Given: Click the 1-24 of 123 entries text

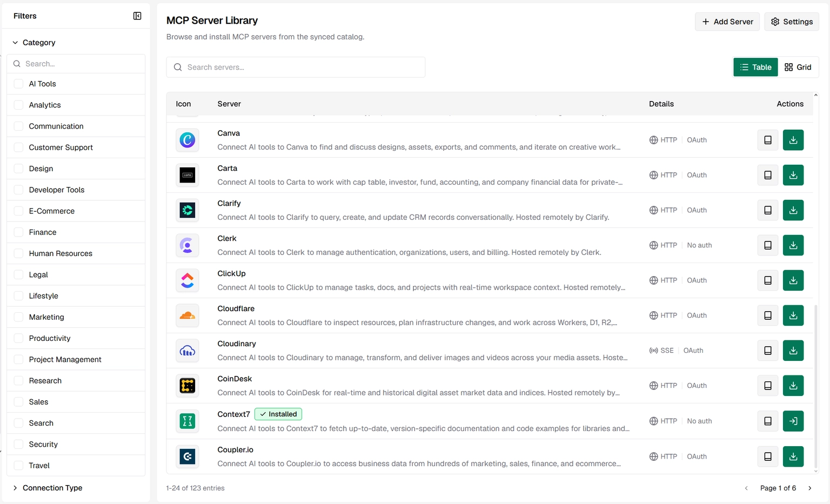Looking at the screenshot, I should 195,488.
